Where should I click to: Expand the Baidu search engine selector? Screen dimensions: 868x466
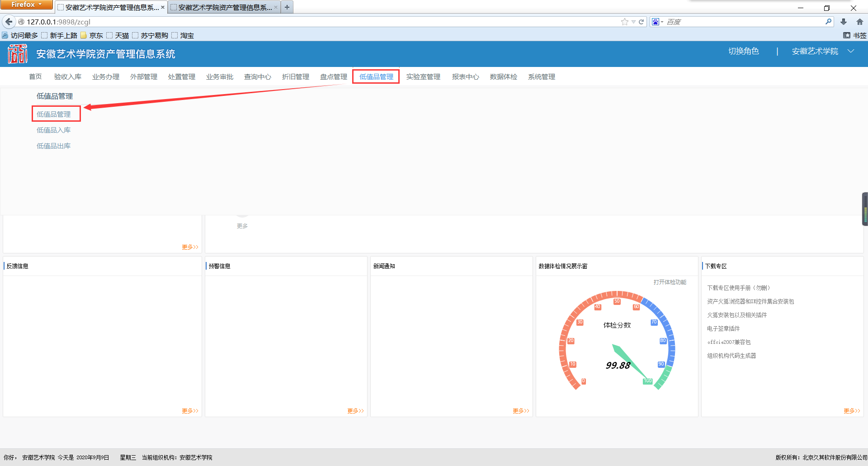(x=657, y=22)
